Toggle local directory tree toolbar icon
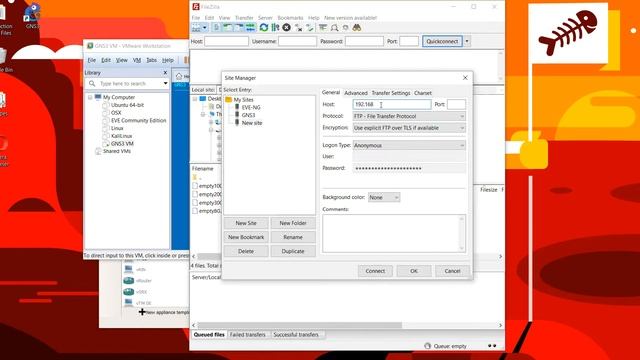The image size is (640, 360). pyautogui.click(x=227, y=28)
